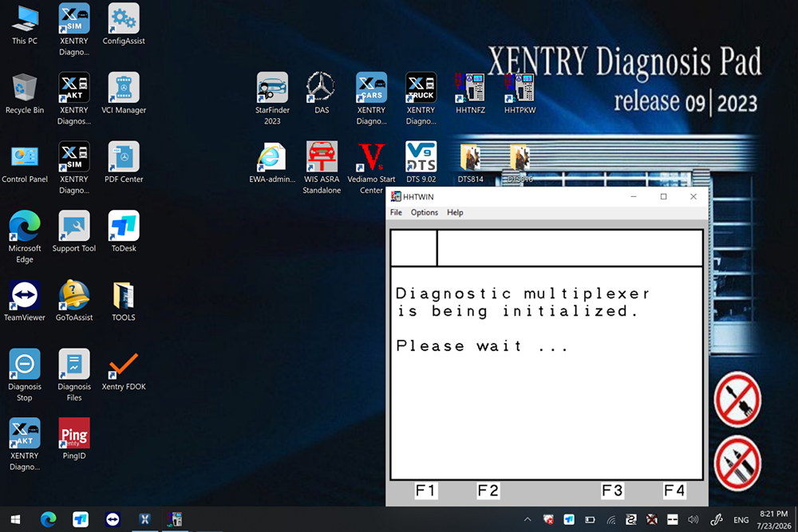Open ToDesk from the taskbar
Screen dimensions: 798x532
coord(81,519)
